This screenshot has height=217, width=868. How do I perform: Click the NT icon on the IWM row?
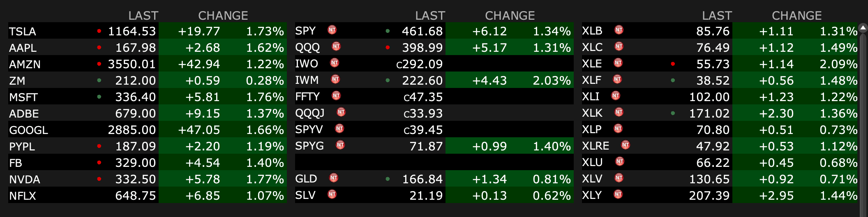[x=335, y=79]
